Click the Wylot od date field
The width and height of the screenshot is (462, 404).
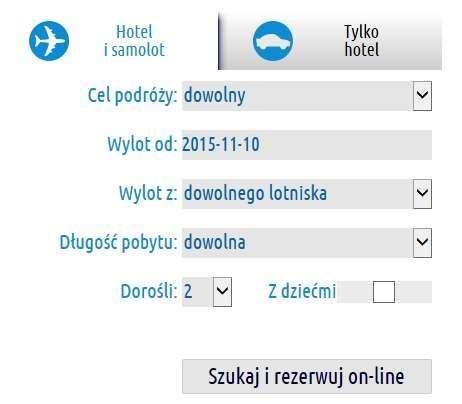tap(307, 145)
